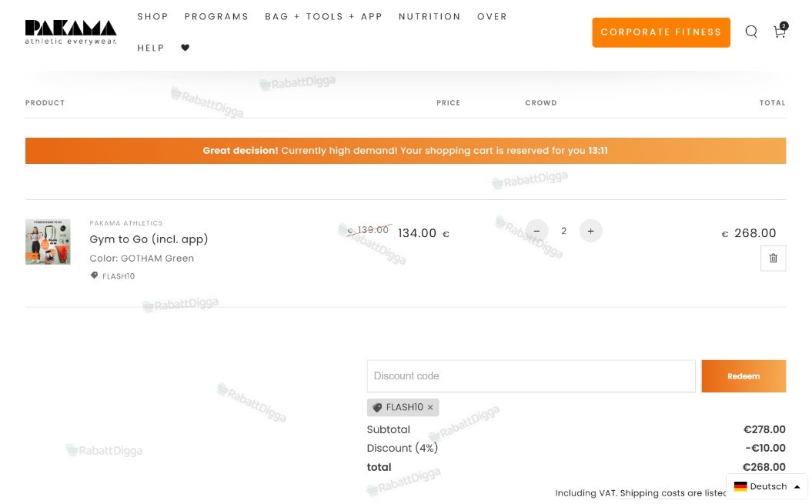Increase quantity with the plus button
812x504 pixels.
[590, 231]
